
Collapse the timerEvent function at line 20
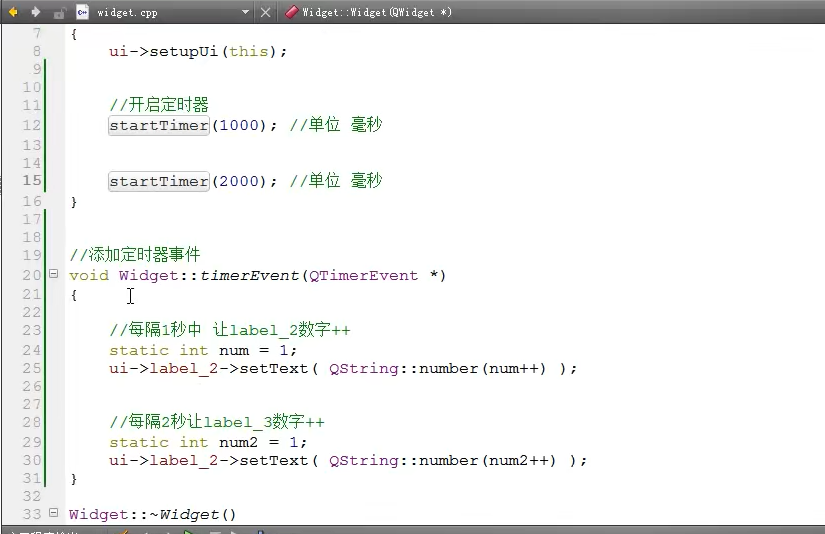[x=54, y=274]
